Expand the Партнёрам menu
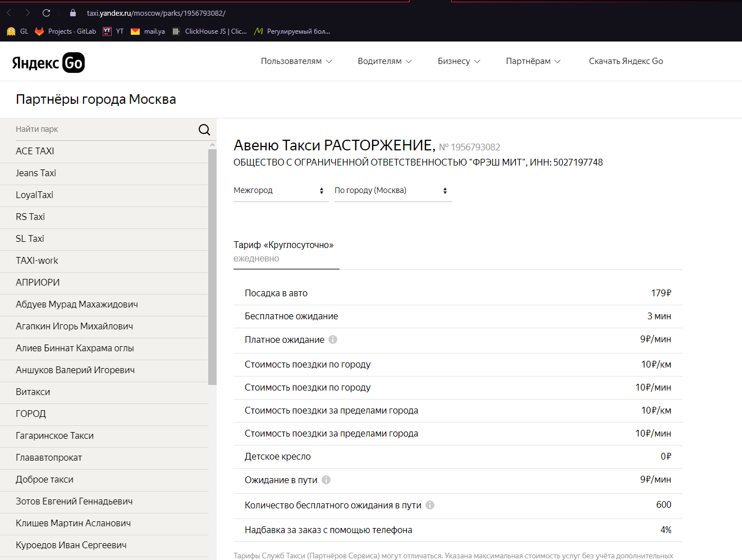This screenshot has width=742, height=560. [x=533, y=61]
